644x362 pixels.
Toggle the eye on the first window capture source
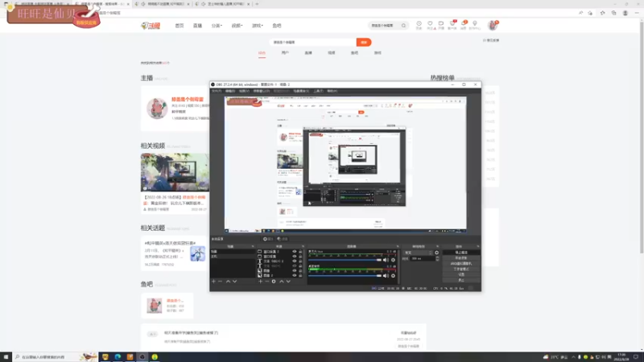295,252
